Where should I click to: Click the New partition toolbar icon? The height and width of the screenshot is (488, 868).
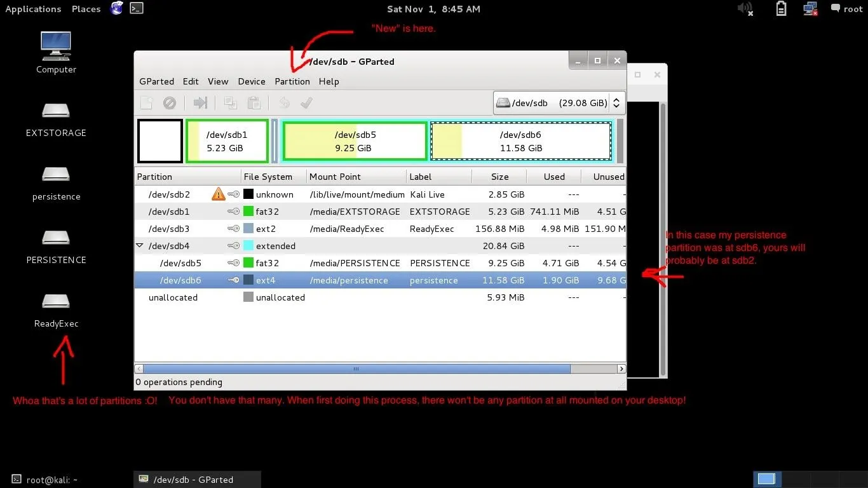point(147,103)
